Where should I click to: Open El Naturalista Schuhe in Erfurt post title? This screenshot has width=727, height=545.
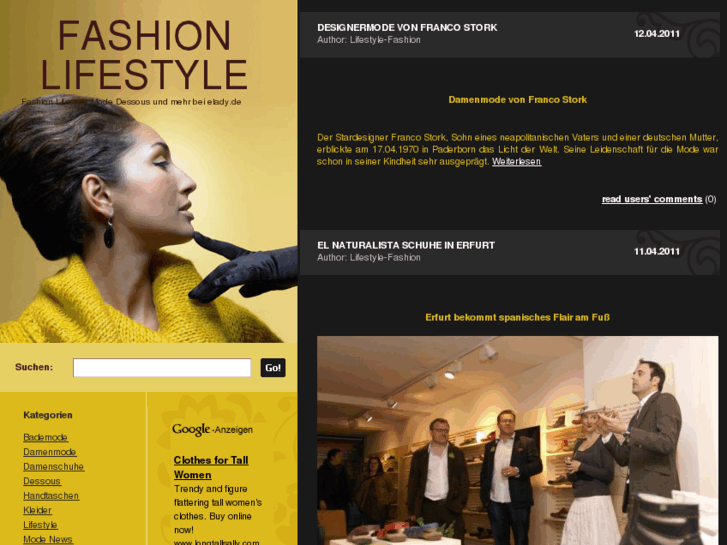(406, 245)
